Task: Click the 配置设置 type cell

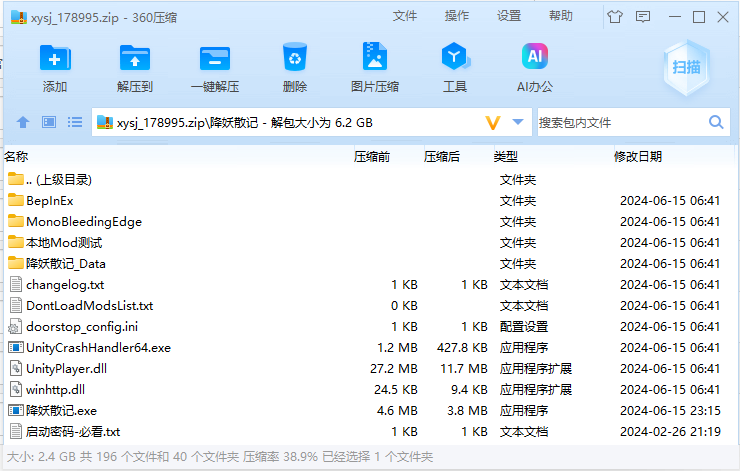Action: pyautogui.click(x=524, y=327)
